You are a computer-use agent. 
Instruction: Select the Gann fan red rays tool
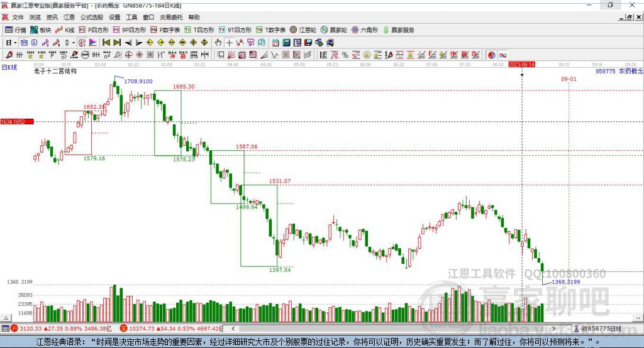[231, 55]
